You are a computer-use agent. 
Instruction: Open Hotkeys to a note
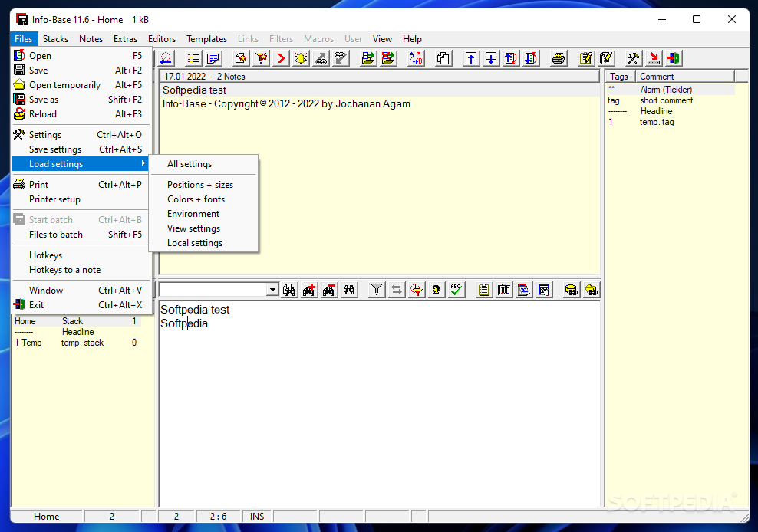[x=81, y=270]
